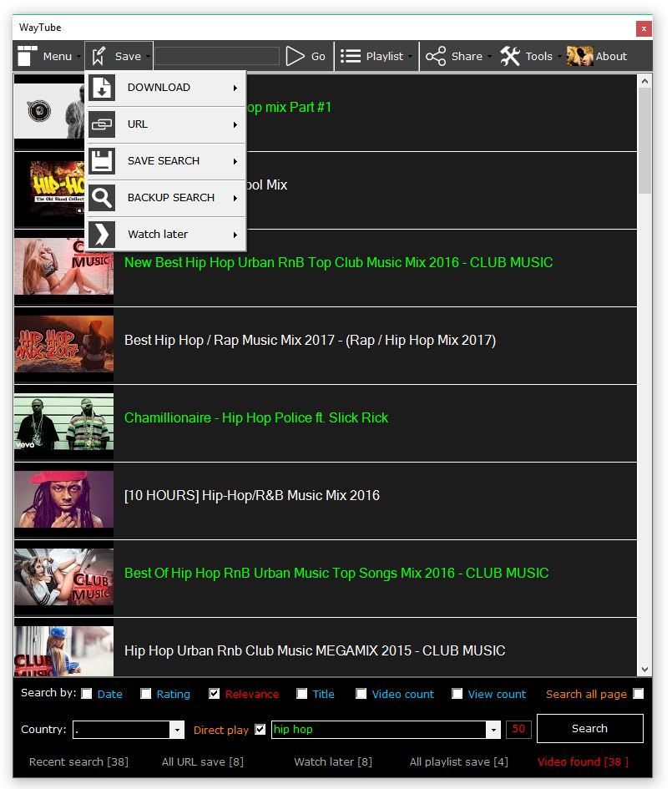Open the Menu dropdown arrow

coord(79,57)
